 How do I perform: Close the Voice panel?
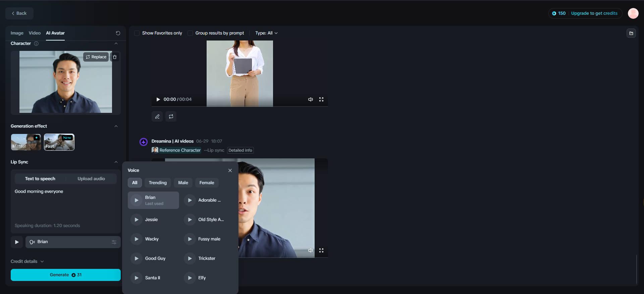230,170
